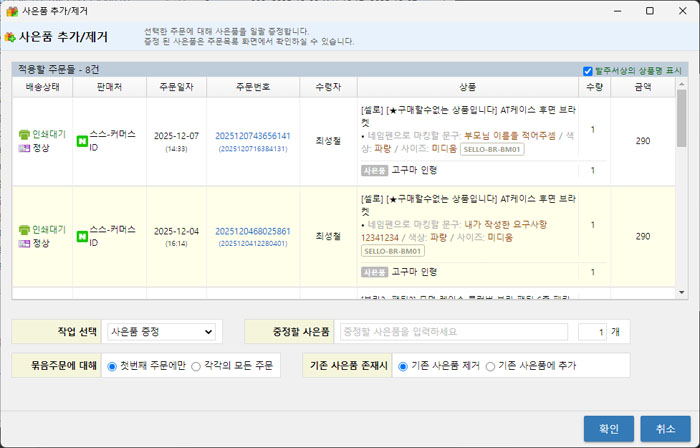Viewport: 700px width, 448px height.
Task: Click 인쇄대기 status text in the 2025-12-07 row
Action: (x=49, y=134)
